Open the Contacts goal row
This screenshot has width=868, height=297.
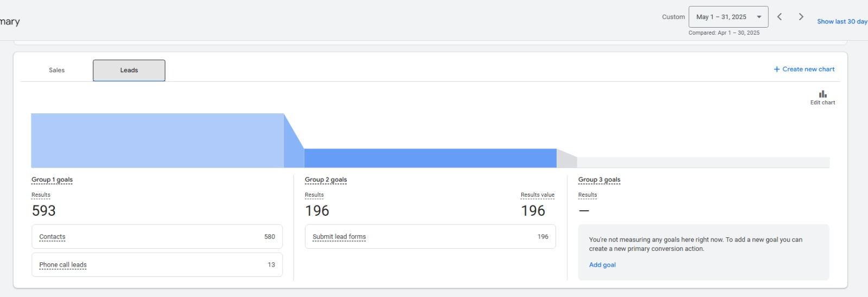point(157,237)
